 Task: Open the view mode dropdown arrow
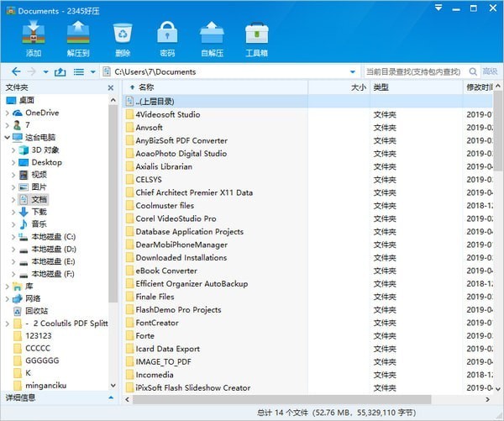coord(92,72)
